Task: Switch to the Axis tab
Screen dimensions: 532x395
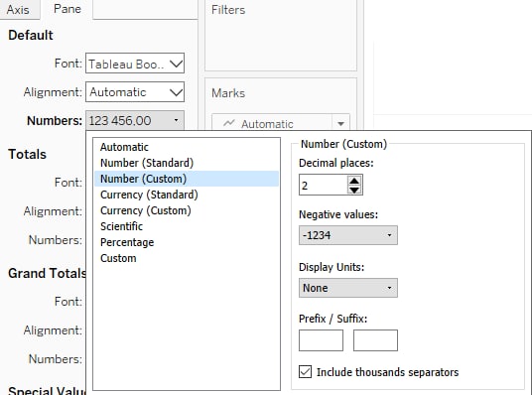Action: point(18,10)
